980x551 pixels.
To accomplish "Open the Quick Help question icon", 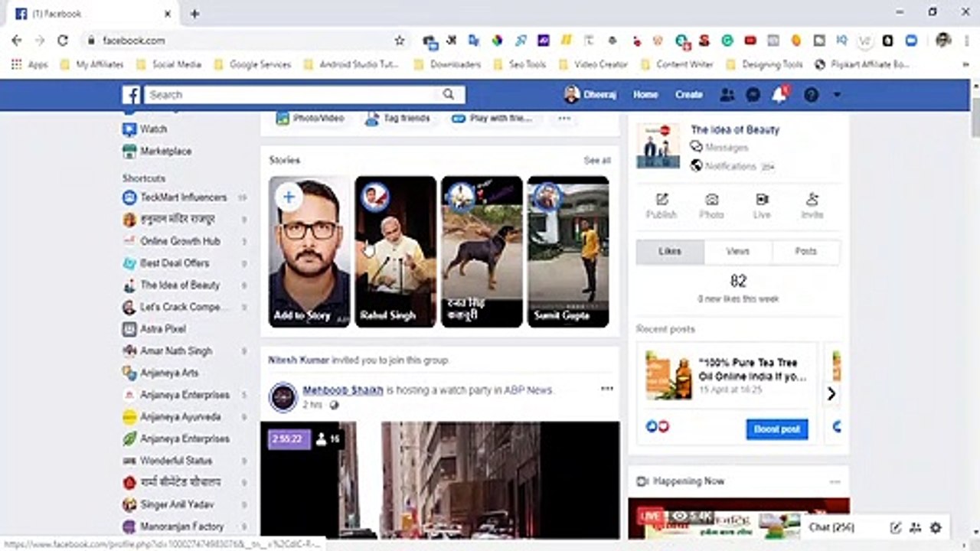I will pos(811,95).
